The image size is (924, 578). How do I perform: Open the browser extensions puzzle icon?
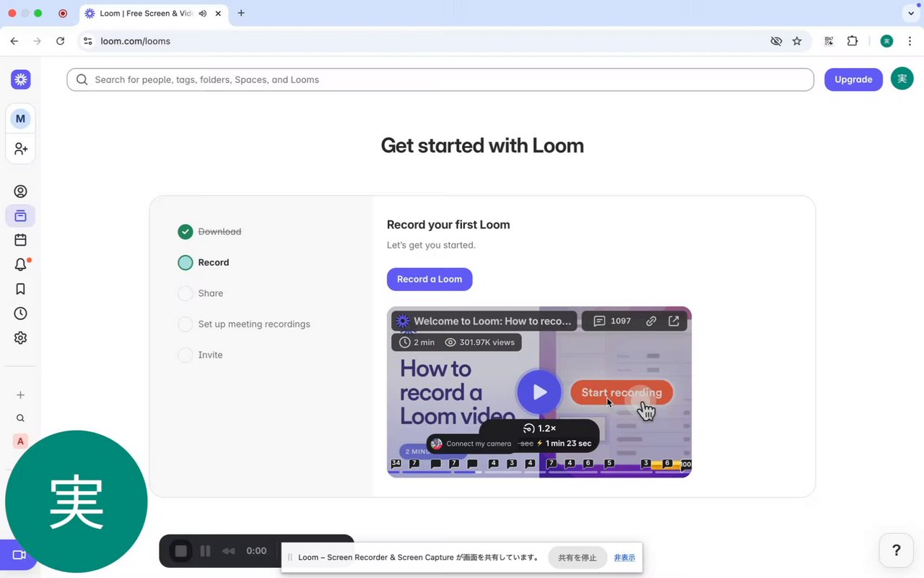tap(853, 41)
